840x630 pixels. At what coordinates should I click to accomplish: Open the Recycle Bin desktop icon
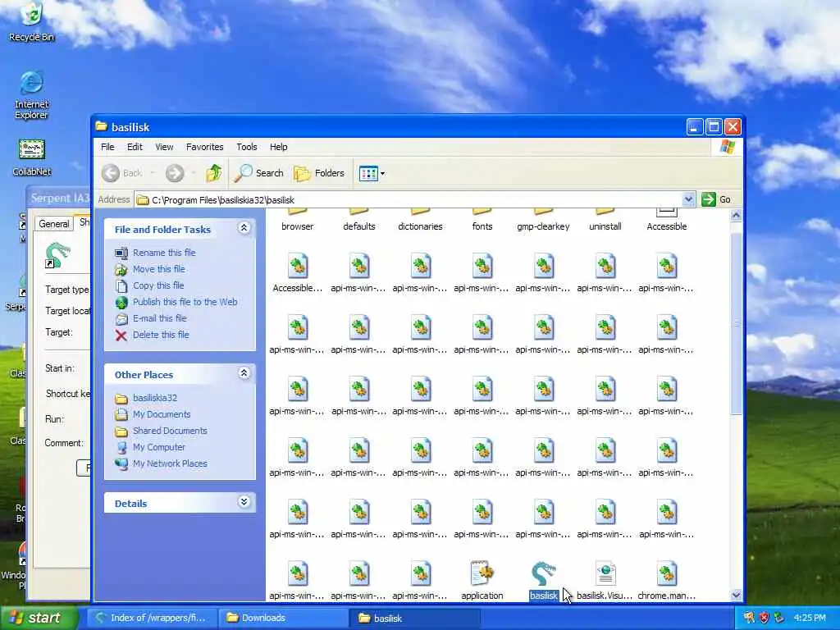pyautogui.click(x=32, y=23)
